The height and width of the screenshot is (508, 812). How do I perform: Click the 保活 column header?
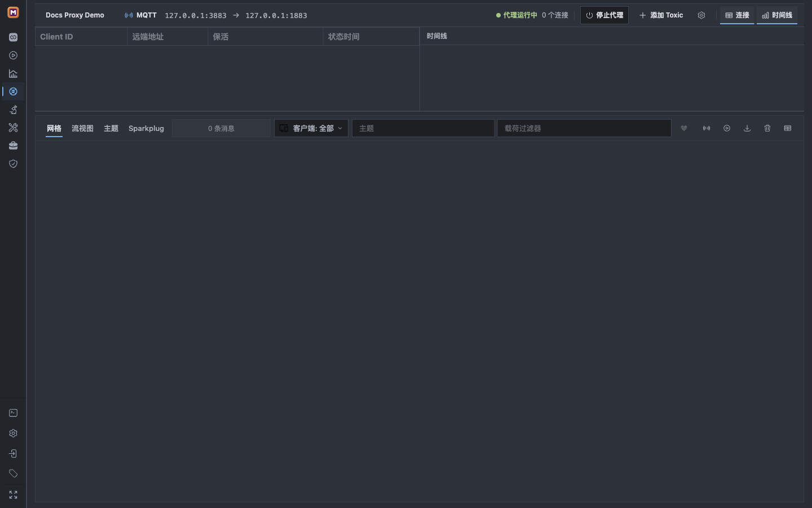(266, 37)
